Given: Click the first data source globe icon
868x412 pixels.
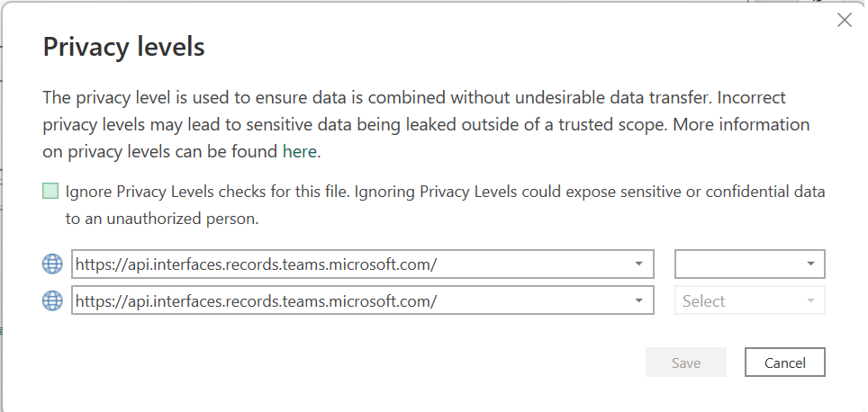Looking at the screenshot, I should [53, 264].
